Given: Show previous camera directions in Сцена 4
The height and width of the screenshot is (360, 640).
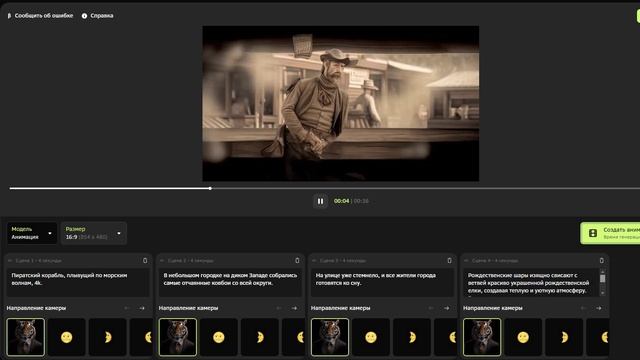Looking at the screenshot, I should (x=584, y=308).
